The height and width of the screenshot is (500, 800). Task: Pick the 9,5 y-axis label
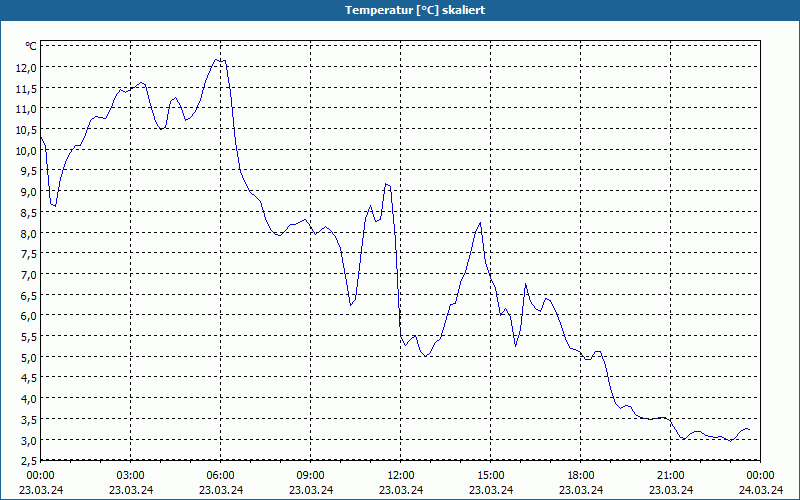click(x=31, y=171)
